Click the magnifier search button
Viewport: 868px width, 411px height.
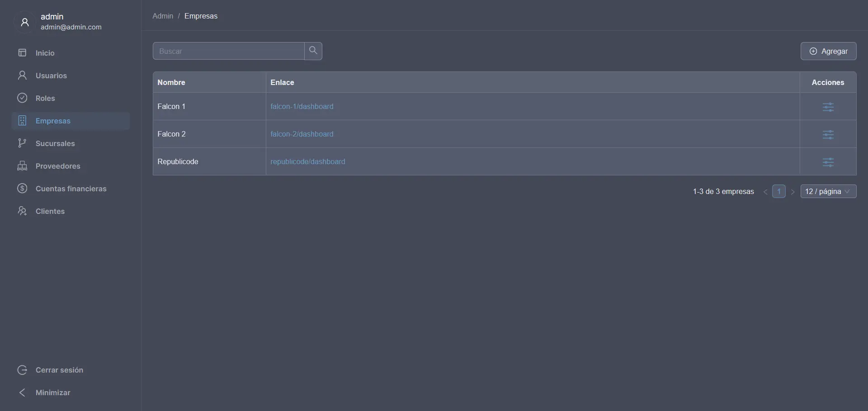[313, 51]
